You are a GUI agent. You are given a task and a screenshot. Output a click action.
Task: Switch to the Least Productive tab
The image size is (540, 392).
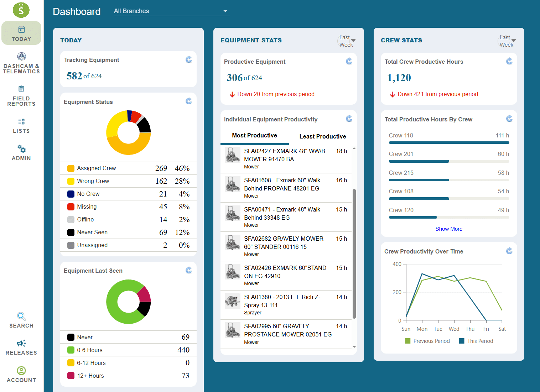(323, 136)
